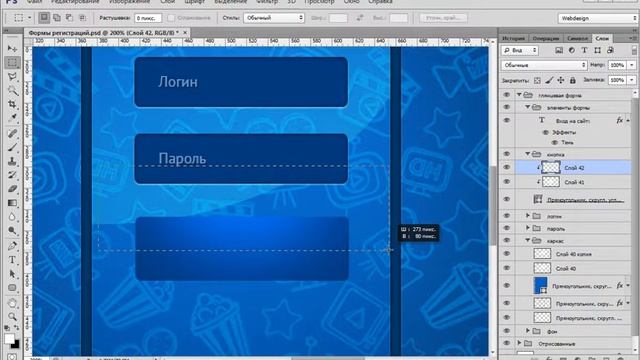Select the Hand tool
Image resolution: width=640 pixels, height=360 pixels.
[12, 303]
